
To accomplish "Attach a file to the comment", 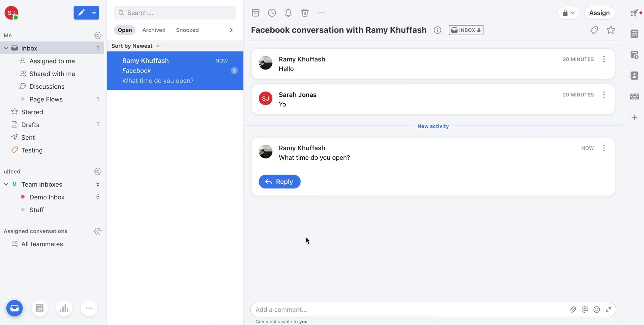I will pyautogui.click(x=573, y=310).
